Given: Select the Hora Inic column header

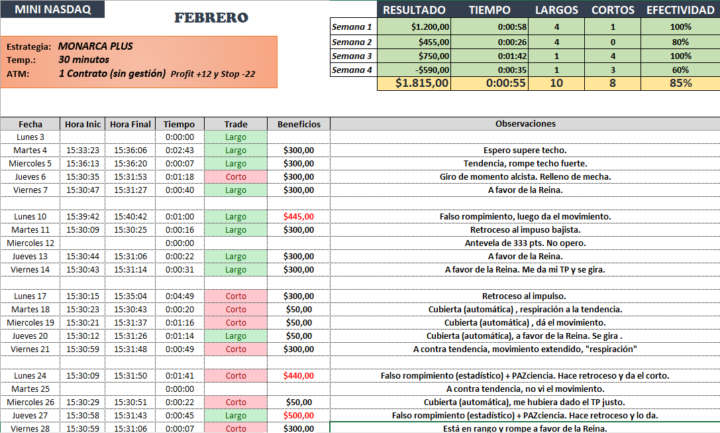Looking at the screenshot, I should (x=83, y=124).
